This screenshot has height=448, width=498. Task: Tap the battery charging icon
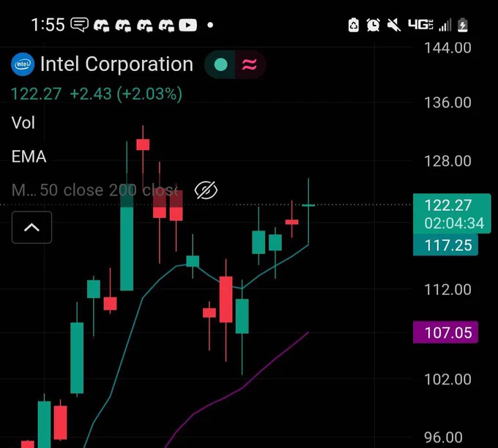pos(463,25)
